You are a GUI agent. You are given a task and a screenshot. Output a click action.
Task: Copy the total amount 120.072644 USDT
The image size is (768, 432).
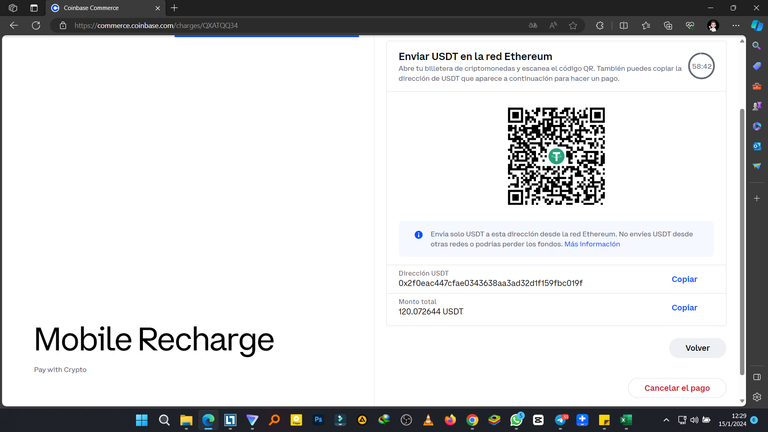[x=684, y=308]
